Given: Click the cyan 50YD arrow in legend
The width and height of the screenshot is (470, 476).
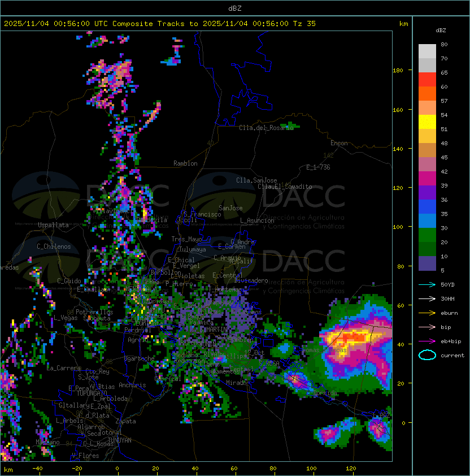Looking at the screenshot, I should [x=427, y=284].
